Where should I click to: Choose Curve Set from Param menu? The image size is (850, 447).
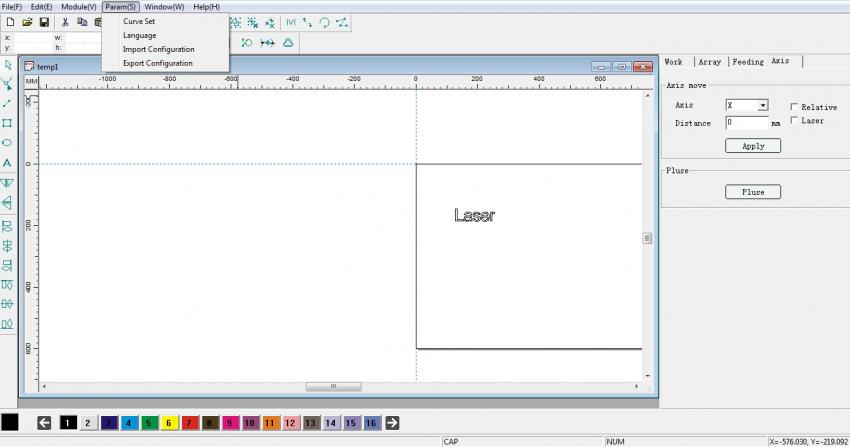click(x=139, y=21)
